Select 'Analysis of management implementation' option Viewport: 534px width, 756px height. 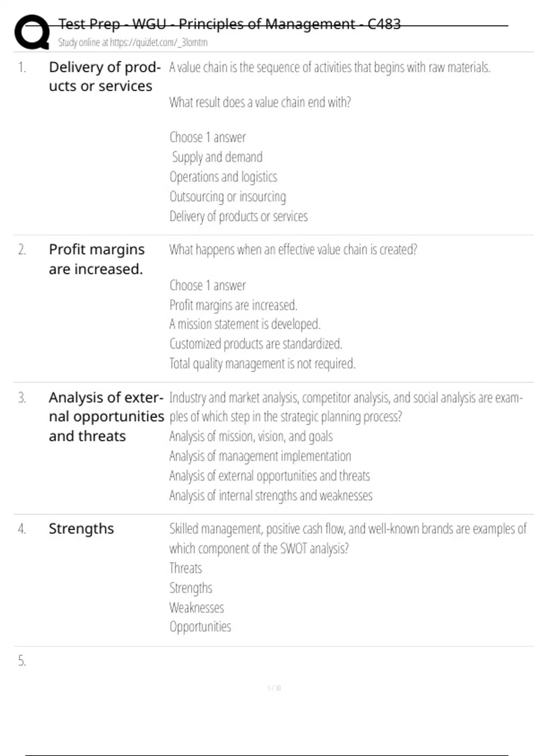click(260, 456)
